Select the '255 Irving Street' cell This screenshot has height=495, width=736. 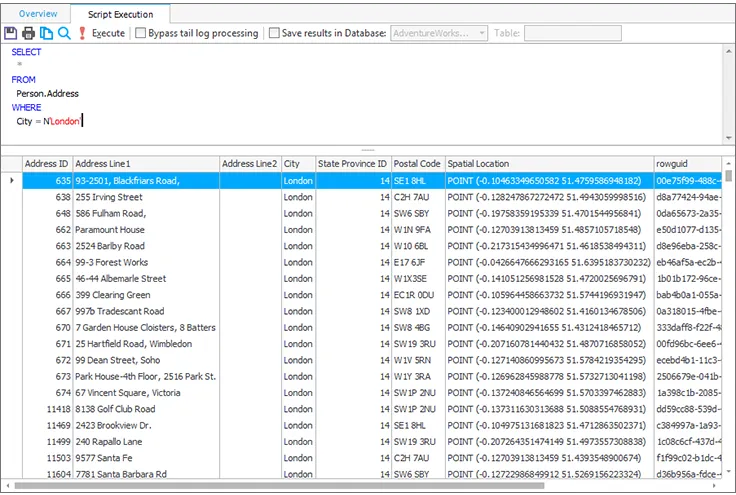(146, 197)
